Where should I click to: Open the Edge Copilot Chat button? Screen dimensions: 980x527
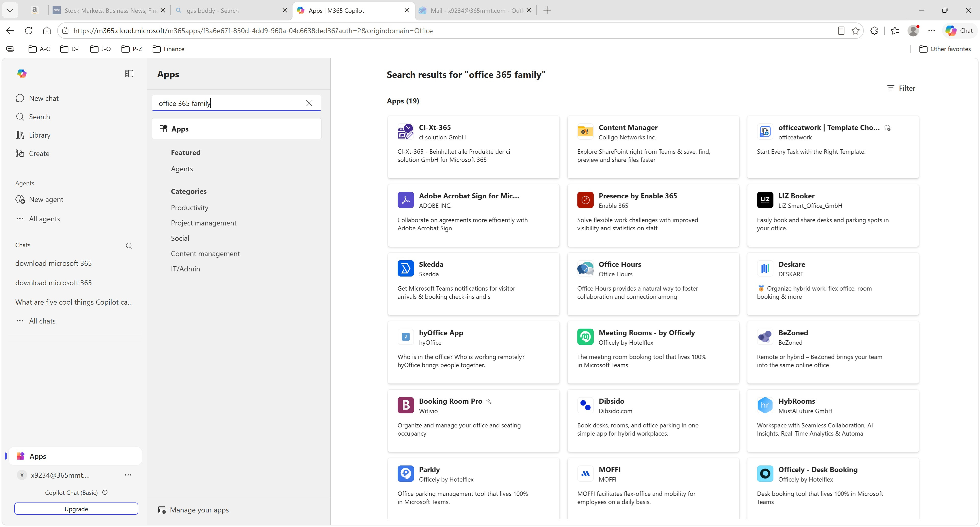(x=959, y=31)
